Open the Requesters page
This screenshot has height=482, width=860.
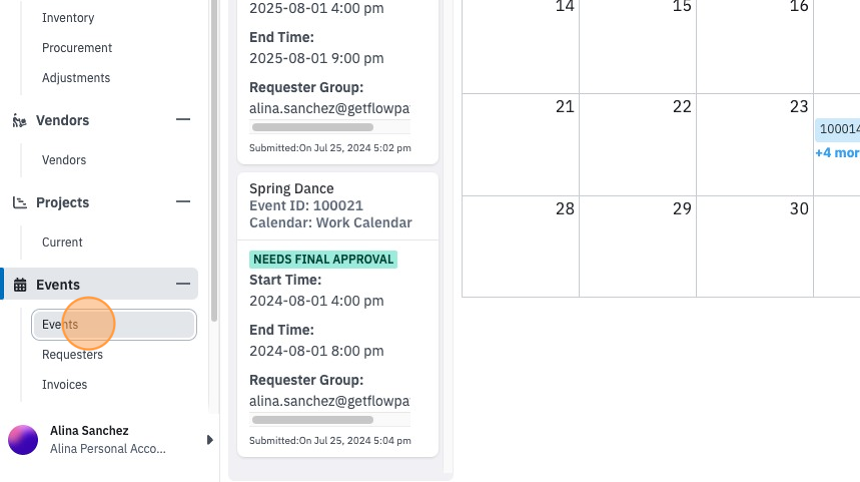(72, 355)
